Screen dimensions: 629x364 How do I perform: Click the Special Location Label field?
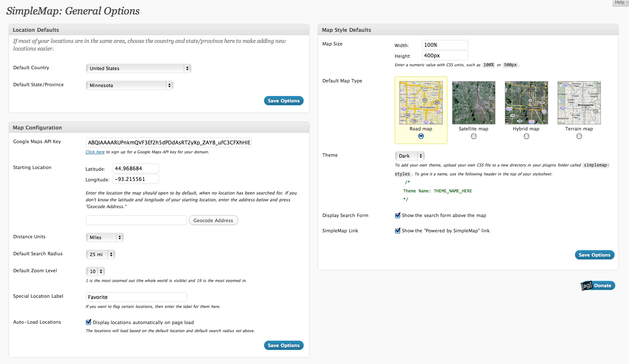137,297
